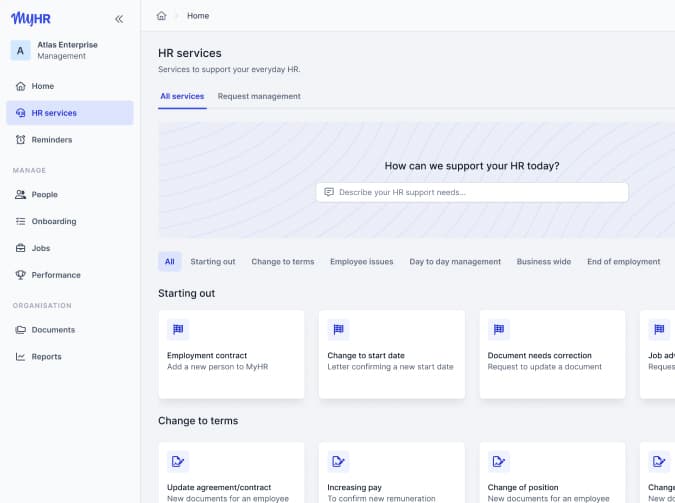Click the home icon in the breadcrumb
Viewport: 675px width, 503px height.
[162, 16]
